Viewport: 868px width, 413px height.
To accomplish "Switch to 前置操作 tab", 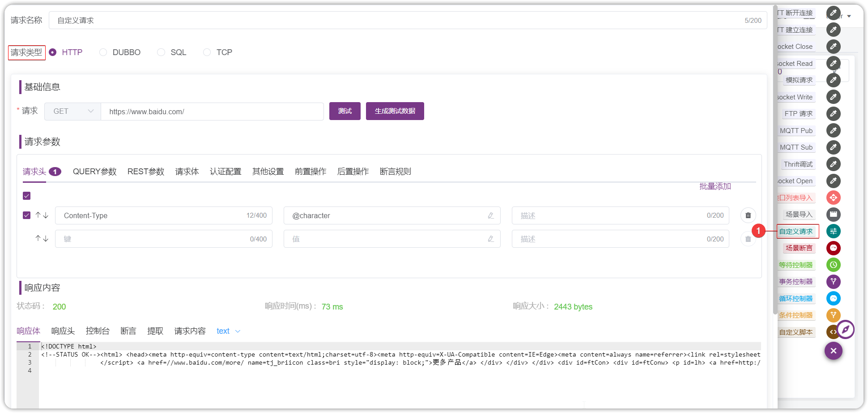I will 311,172.
